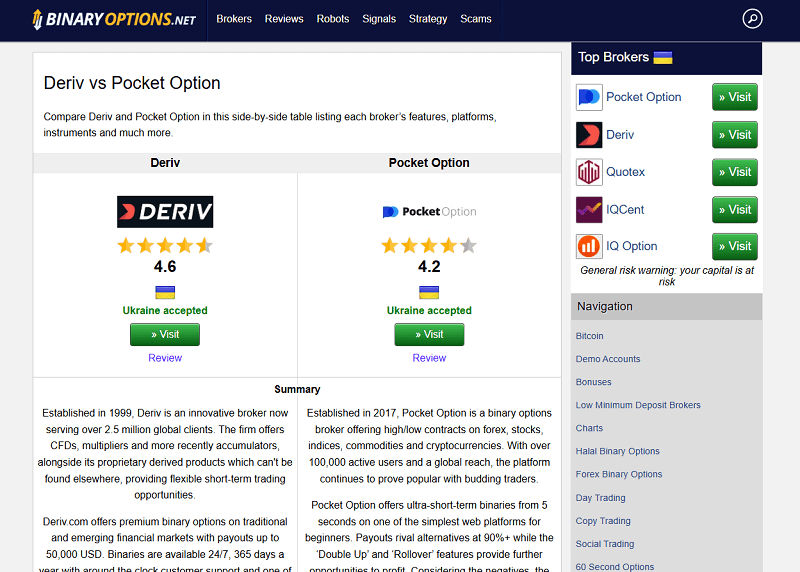This screenshot has height=572, width=800.
Task: Click Quotex name link in sidebar
Action: tap(626, 172)
